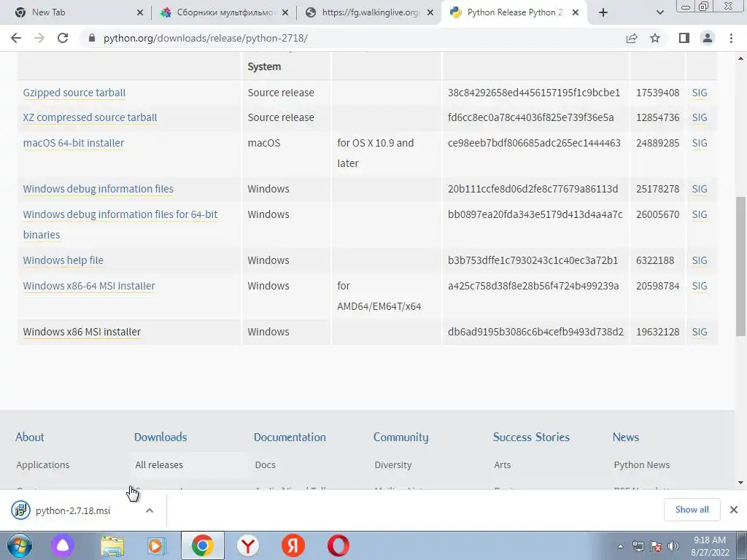Open the volume control in system tray
This screenshot has height=560, width=747.
673,546
